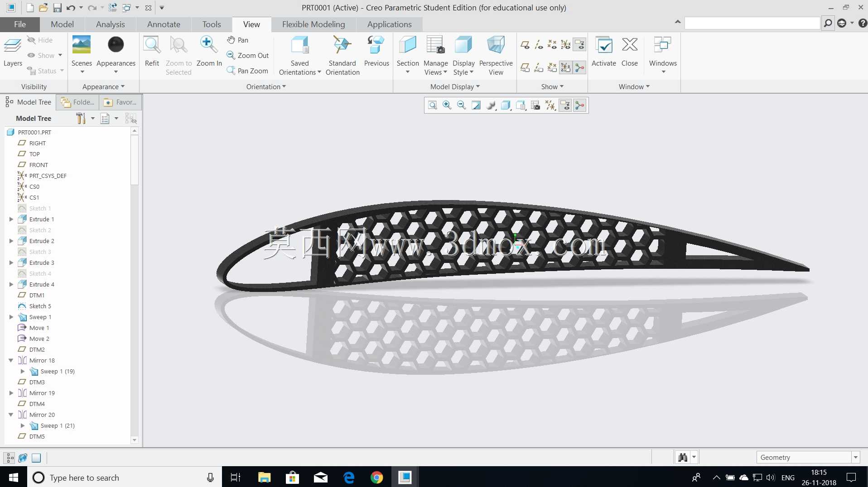
Task: Open the File menu
Action: coord(20,24)
